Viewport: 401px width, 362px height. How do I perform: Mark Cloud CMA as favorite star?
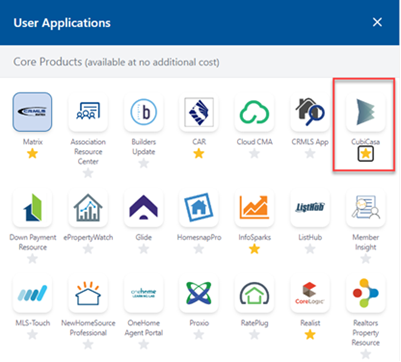(x=255, y=154)
